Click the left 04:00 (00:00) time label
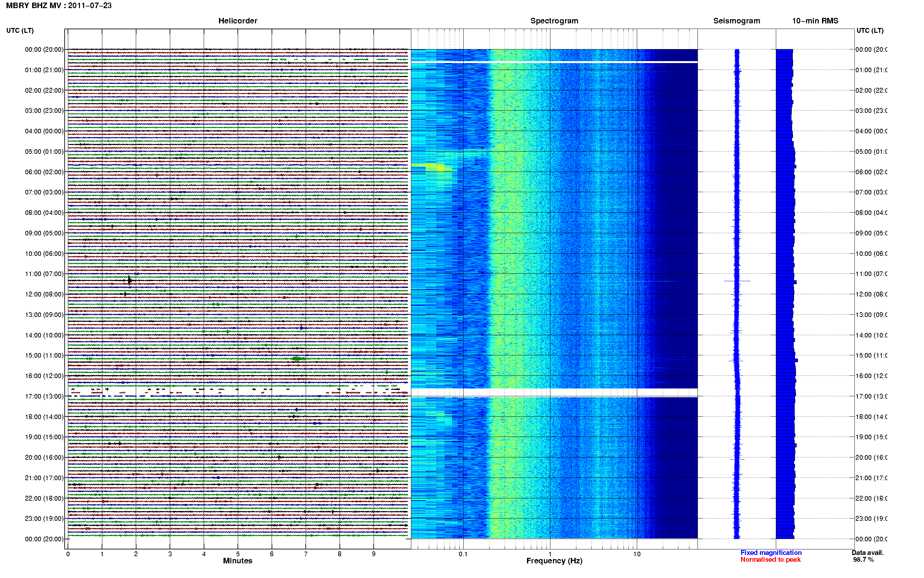924x578 pixels. pos(44,131)
